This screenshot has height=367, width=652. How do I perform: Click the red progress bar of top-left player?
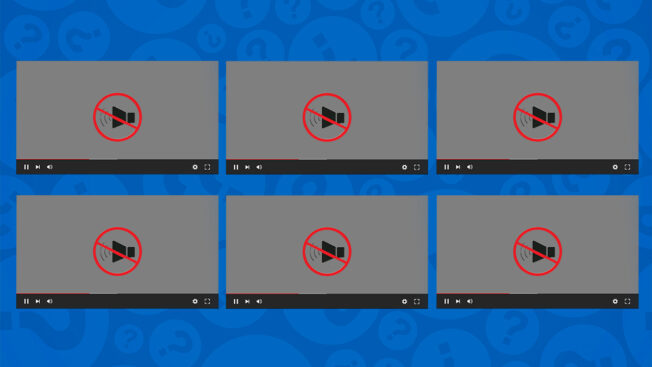click(53, 159)
